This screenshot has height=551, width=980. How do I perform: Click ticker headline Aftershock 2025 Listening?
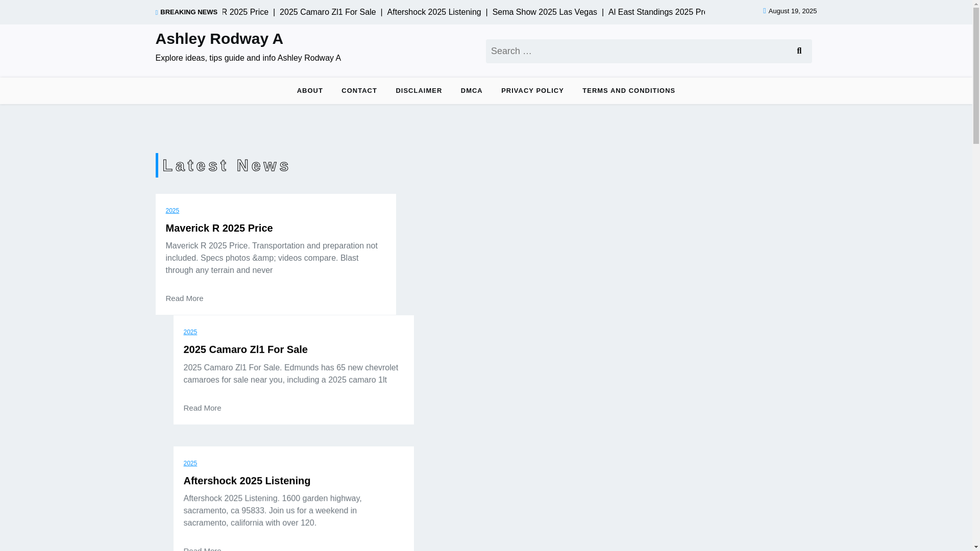coord(434,12)
